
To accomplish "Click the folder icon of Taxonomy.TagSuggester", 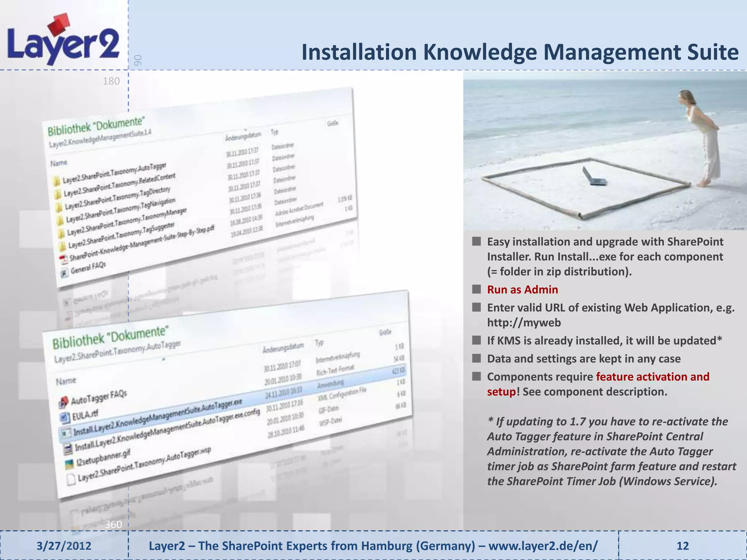I will [x=63, y=245].
